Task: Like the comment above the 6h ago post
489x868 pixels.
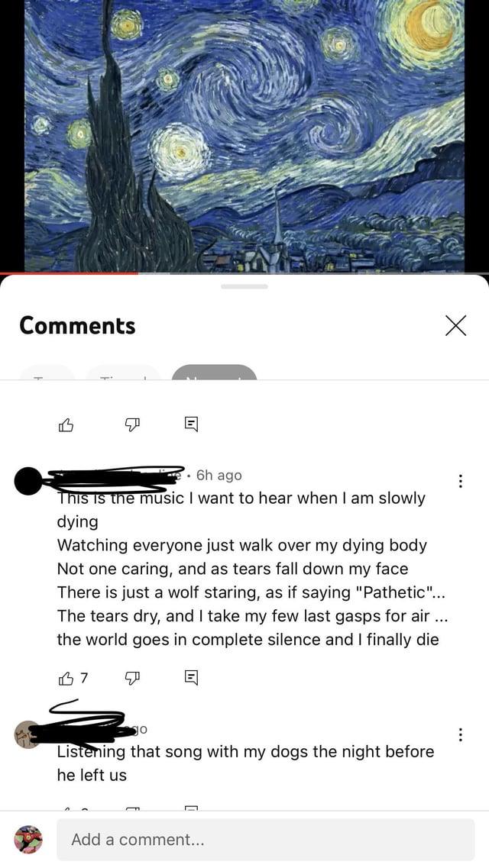Action: coord(66,424)
